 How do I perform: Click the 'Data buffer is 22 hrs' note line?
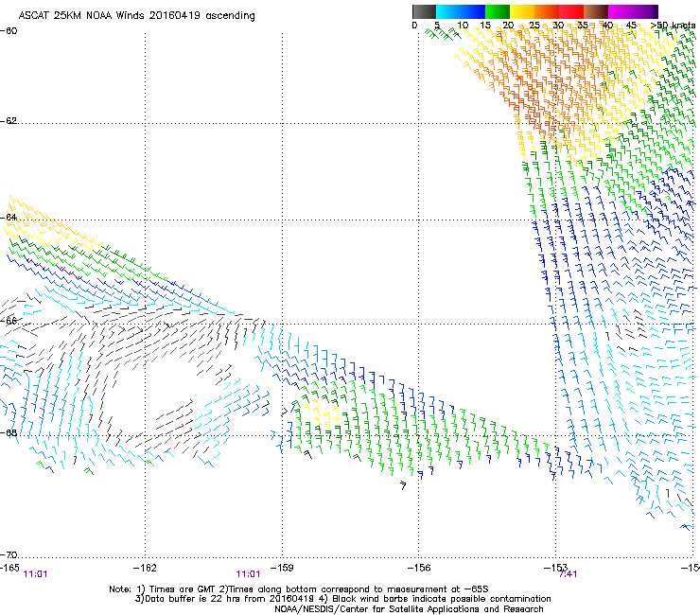(x=342, y=599)
